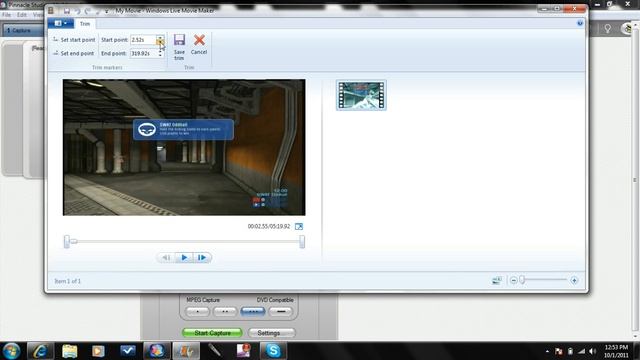Click Redo in the quick access toolbar
This screenshot has height=360, width=640.
point(87,11)
